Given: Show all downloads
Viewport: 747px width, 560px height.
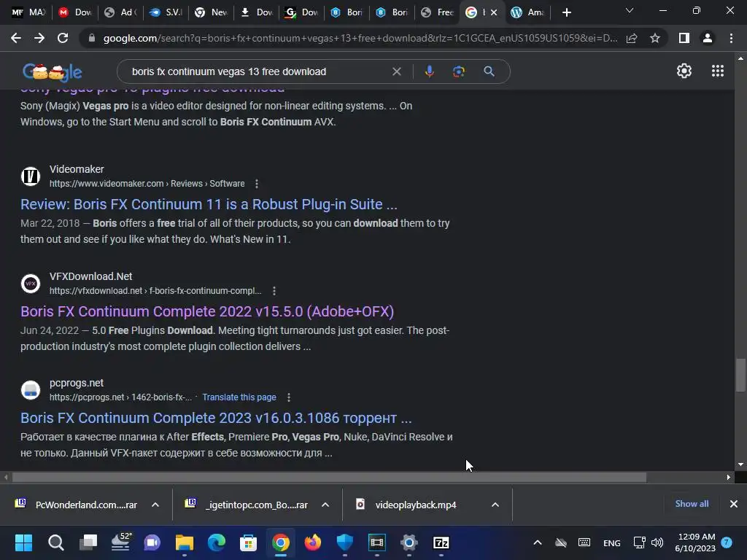Looking at the screenshot, I should pos(692,504).
